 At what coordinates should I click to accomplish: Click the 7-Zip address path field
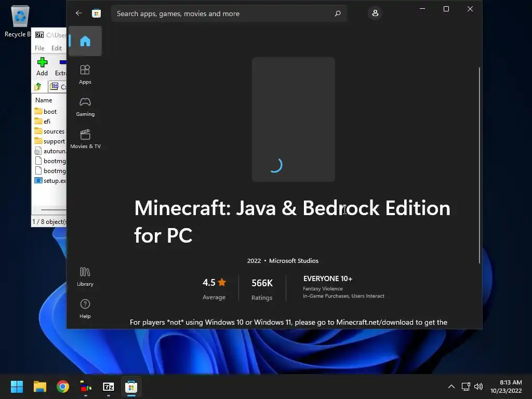58,87
